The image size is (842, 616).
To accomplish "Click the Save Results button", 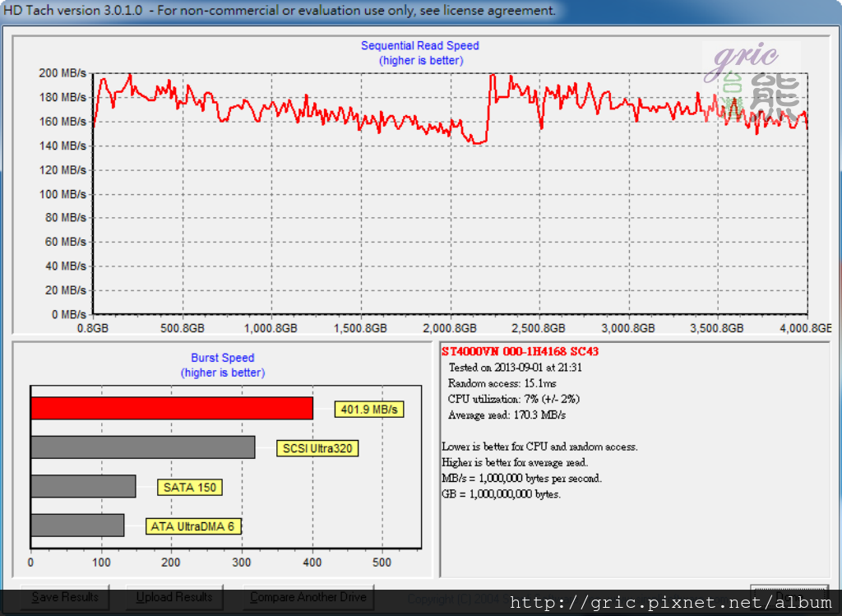I will 65,597.
